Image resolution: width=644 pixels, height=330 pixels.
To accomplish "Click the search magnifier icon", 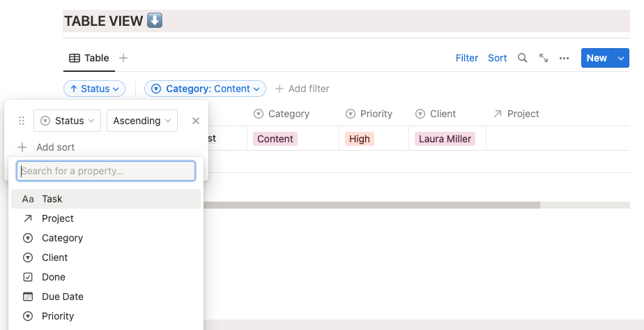I will point(522,58).
